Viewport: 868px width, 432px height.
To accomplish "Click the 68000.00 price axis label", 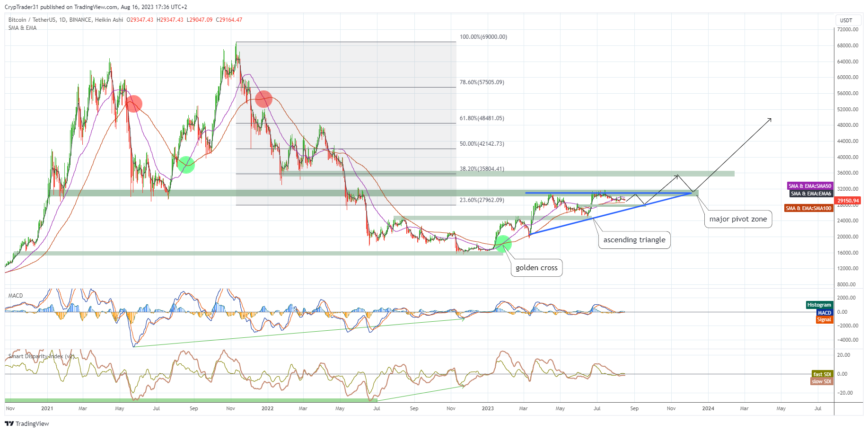I will 848,45.
